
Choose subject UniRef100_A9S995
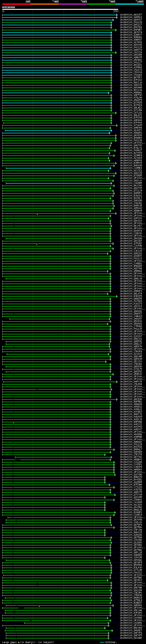point(131,55)
